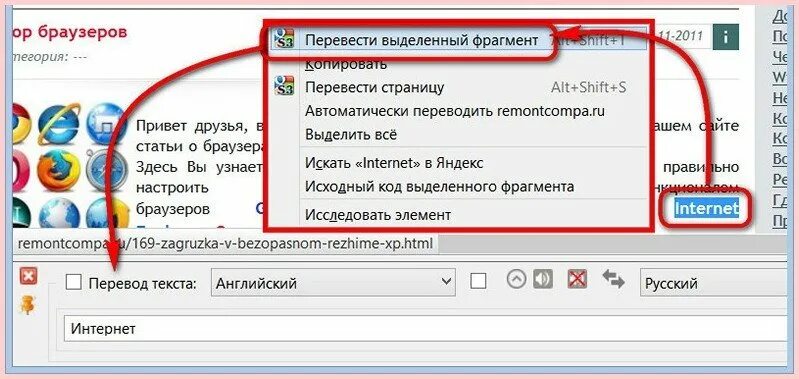
Task: Choose 'Перевести выделенный фрагмент' from context menu
Action: point(458,40)
